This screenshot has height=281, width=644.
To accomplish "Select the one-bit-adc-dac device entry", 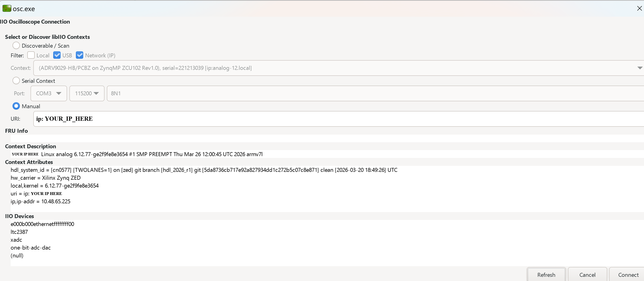I will tap(31, 247).
